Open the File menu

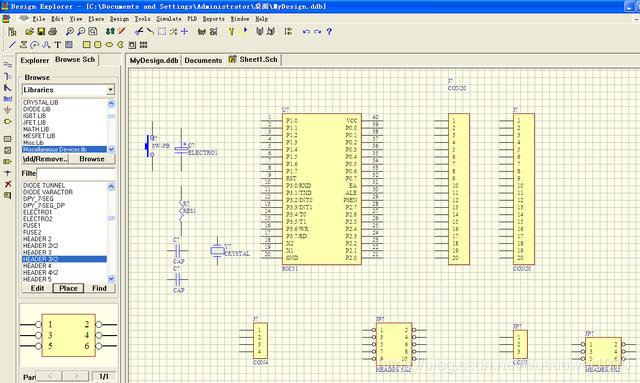pyautogui.click(x=39, y=19)
